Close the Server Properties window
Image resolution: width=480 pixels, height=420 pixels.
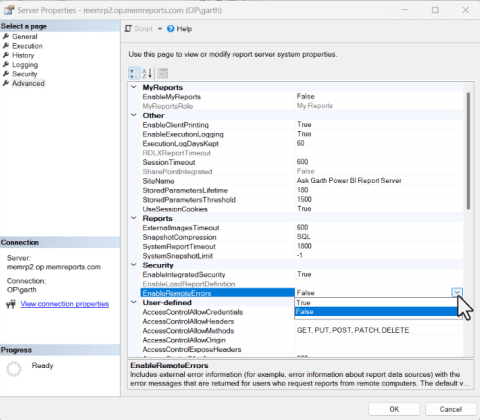pos(466,10)
